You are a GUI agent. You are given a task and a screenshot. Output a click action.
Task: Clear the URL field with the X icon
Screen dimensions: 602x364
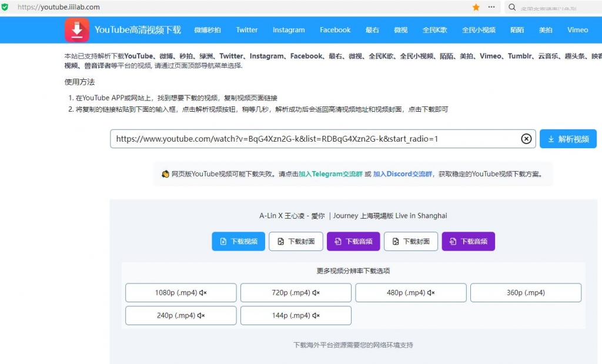click(x=526, y=139)
